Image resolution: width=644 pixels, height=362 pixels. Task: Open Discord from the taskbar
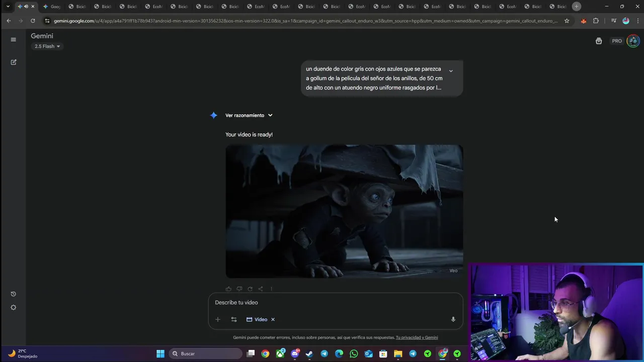295,354
